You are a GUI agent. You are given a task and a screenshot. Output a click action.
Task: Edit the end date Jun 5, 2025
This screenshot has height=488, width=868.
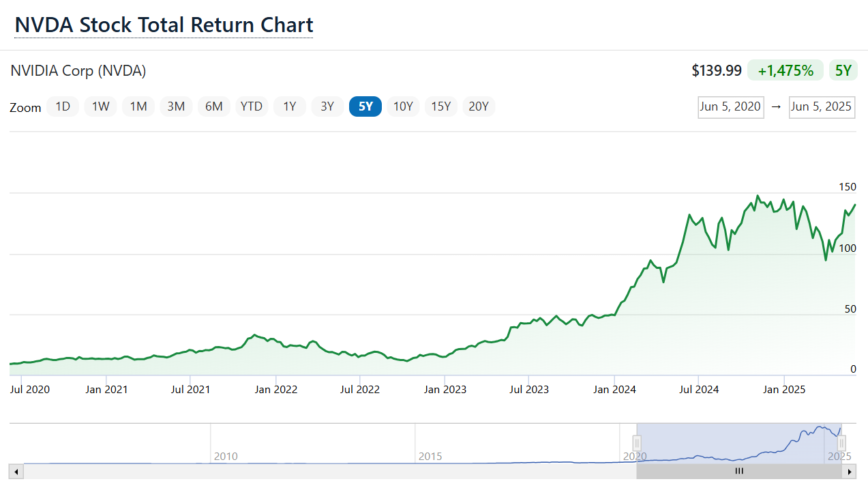[822, 107]
